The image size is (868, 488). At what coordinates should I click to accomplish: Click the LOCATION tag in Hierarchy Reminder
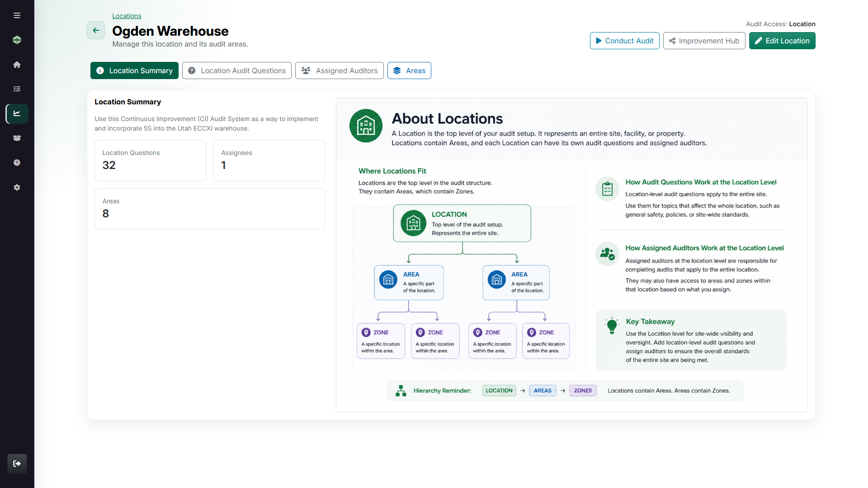[x=499, y=391]
